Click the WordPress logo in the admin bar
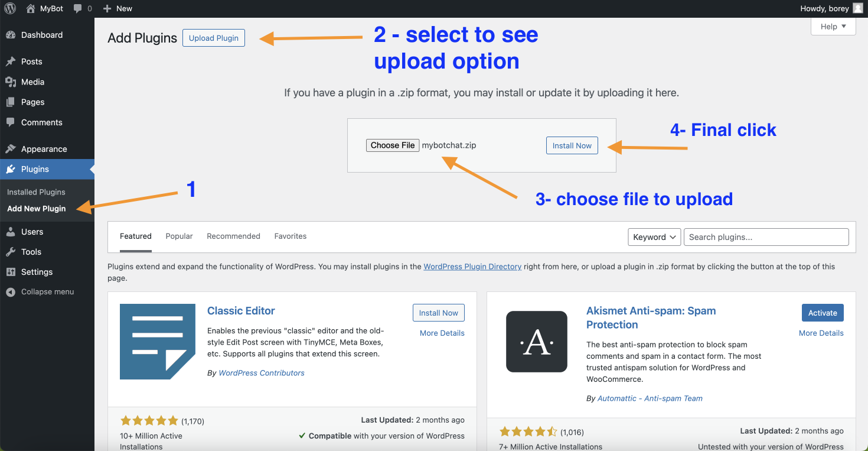The height and width of the screenshot is (451, 868). pos(9,8)
